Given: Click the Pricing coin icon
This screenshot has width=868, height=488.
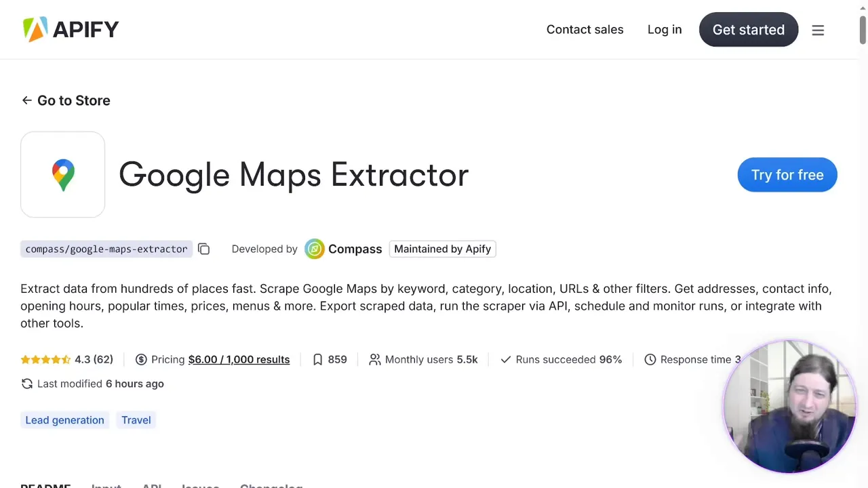Looking at the screenshot, I should point(141,359).
